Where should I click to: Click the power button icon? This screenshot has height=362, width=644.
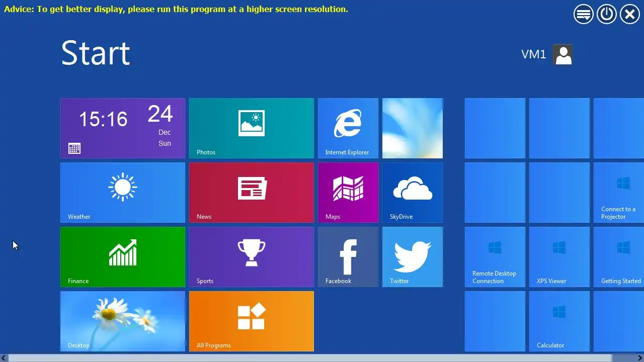pyautogui.click(x=607, y=14)
